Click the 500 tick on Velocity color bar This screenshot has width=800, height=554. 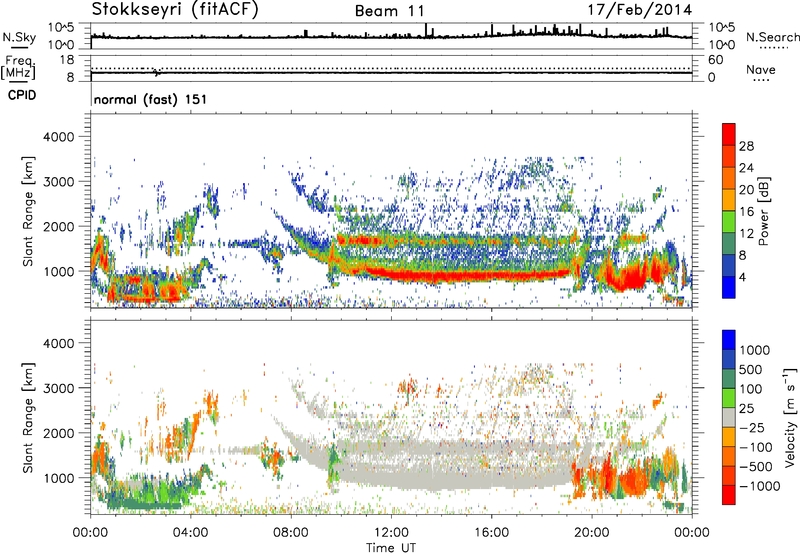[x=751, y=369]
